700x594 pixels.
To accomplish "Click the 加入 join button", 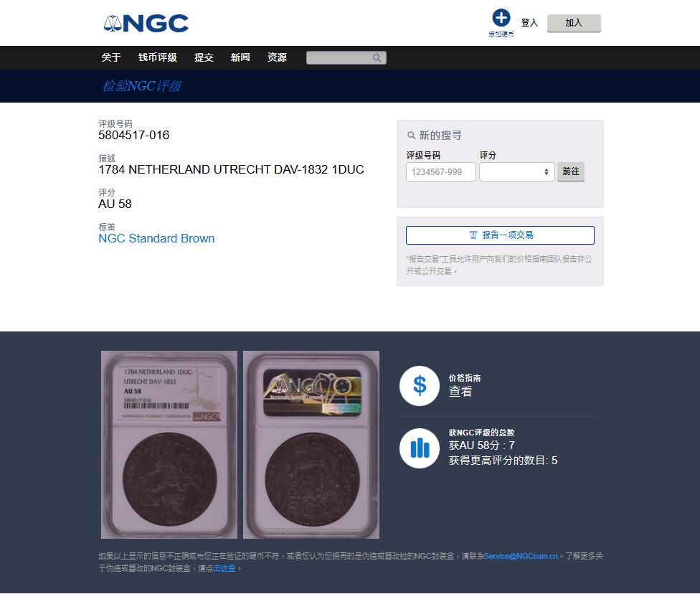I will tap(574, 23).
